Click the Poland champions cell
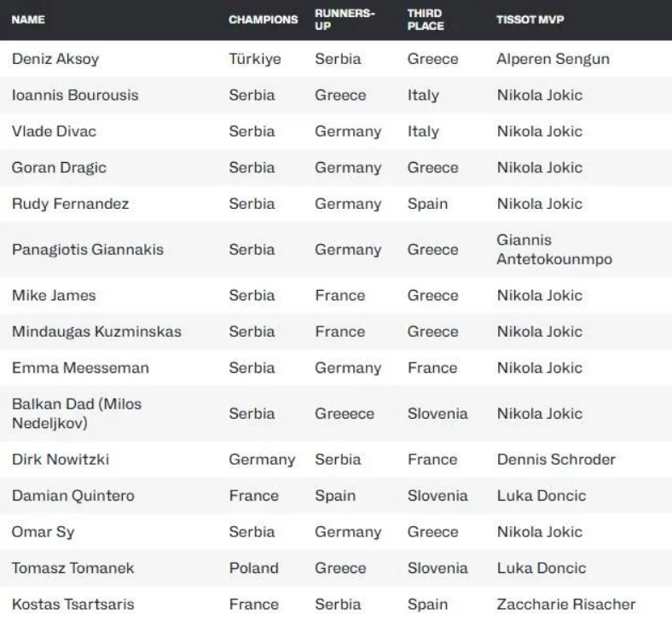 click(x=253, y=568)
